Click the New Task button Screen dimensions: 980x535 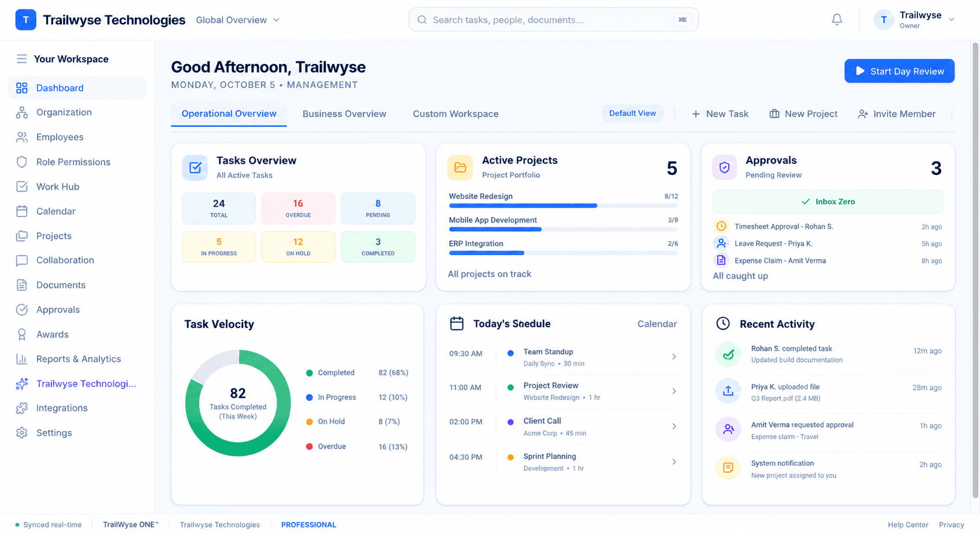click(720, 114)
